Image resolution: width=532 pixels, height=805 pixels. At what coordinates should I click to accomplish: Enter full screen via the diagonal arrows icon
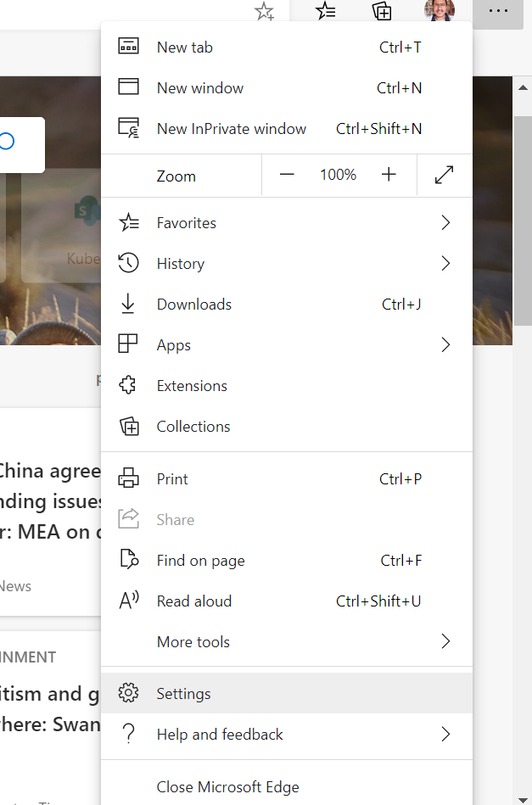pyautogui.click(x=444, y=175)
